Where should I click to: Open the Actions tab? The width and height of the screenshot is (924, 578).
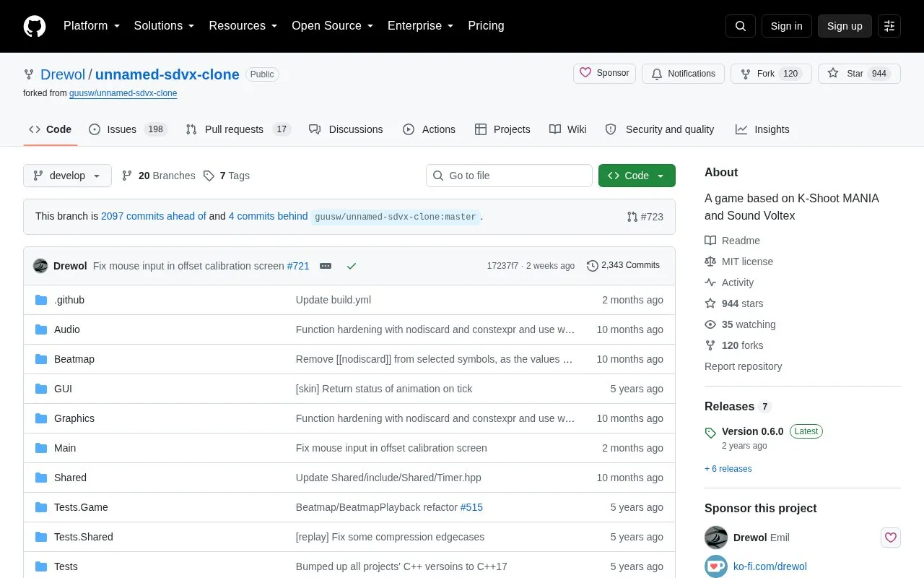click(x=429, y=129)
